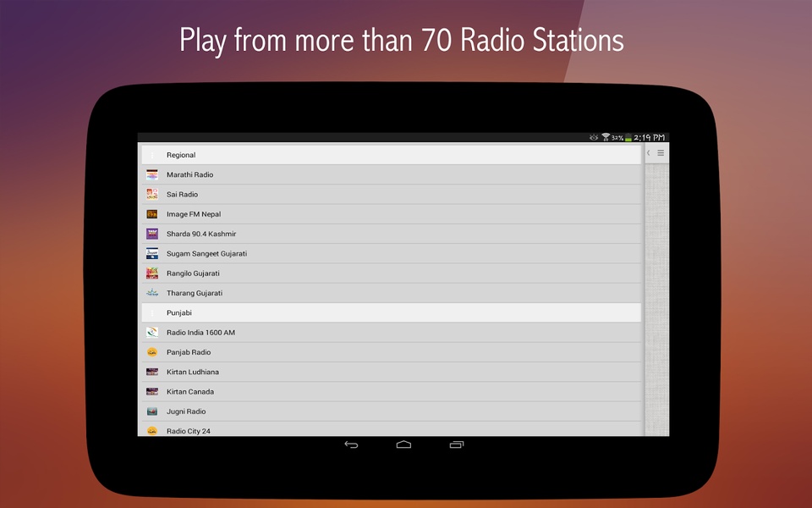Tap the Wi-Fi status icon
Viewport: 812px width, 508px height.
click(x=606, y=137)
